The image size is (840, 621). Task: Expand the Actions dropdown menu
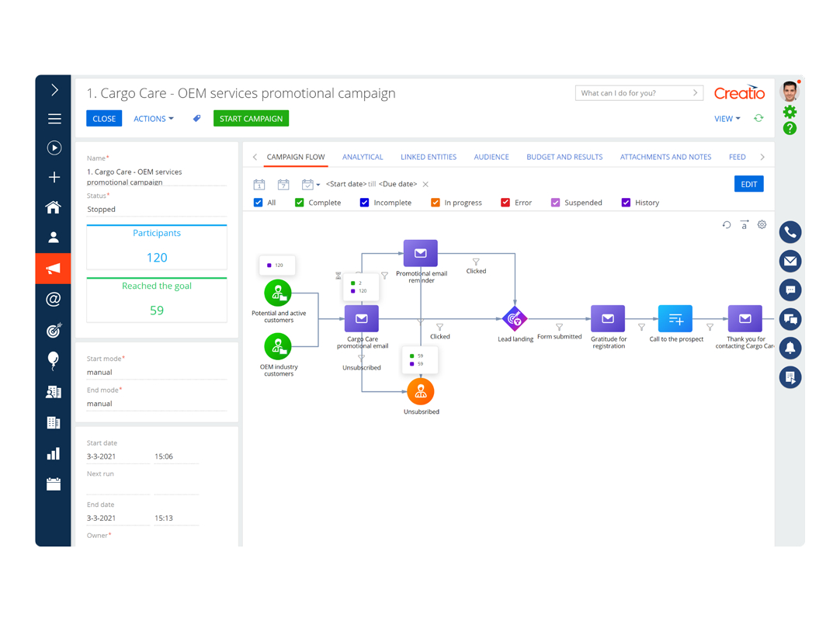pos(153,119)
